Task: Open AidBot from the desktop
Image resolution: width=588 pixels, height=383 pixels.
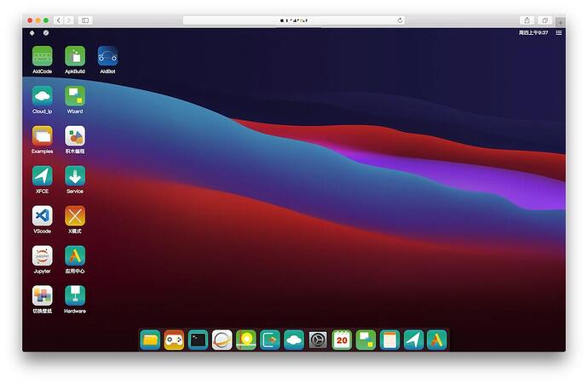Action: point(107,56)
